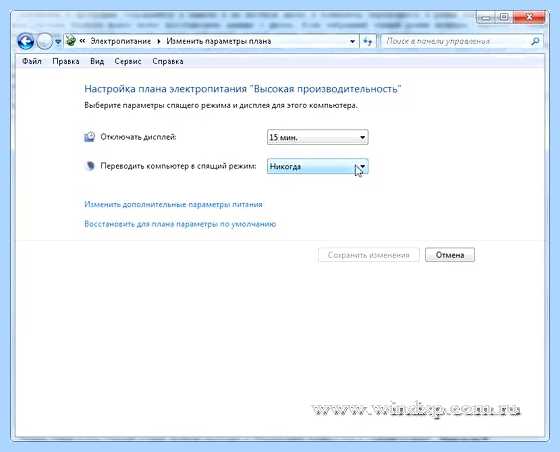
Task: Open the sleep mode Никогда dropdown
Action: tap(318, 166)
